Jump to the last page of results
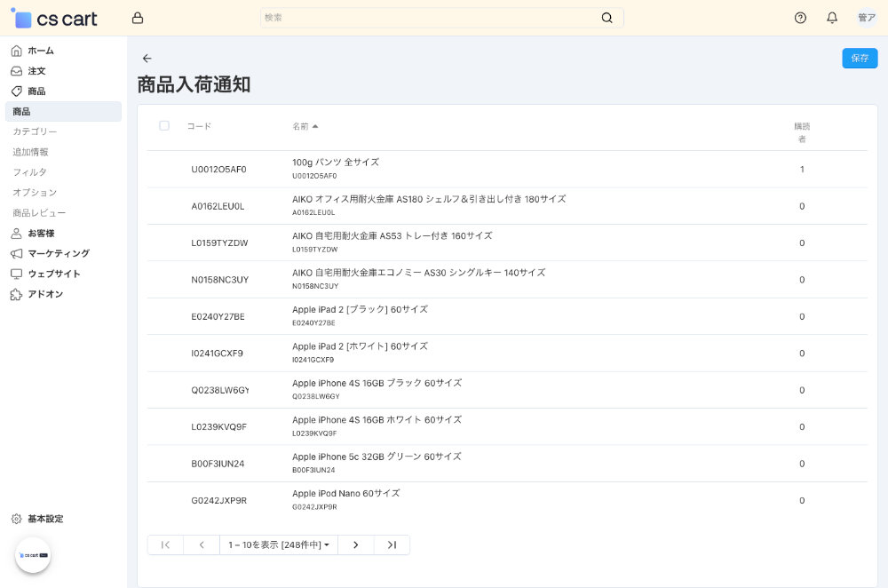 click(392, 544)
